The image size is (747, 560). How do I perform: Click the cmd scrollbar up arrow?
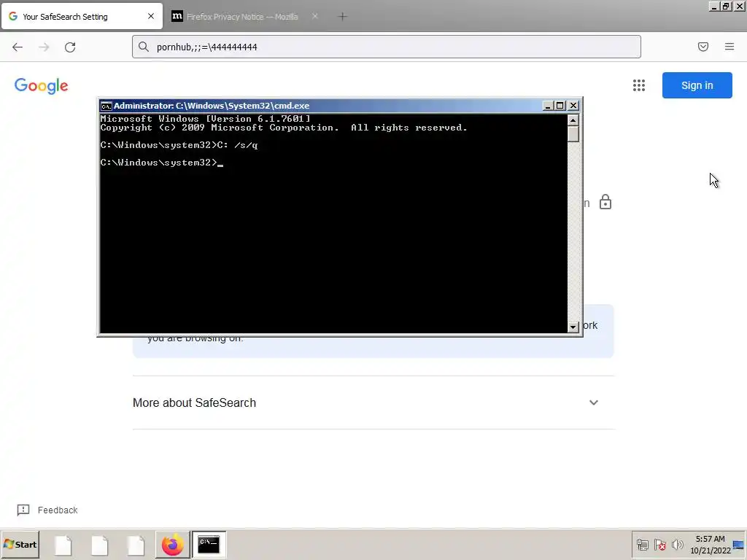[573, 120]
